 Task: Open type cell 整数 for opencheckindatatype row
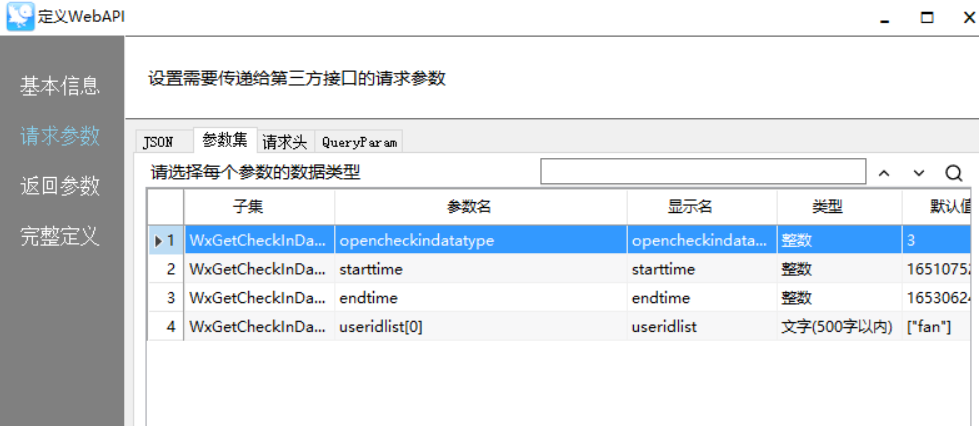click(838, 240)
